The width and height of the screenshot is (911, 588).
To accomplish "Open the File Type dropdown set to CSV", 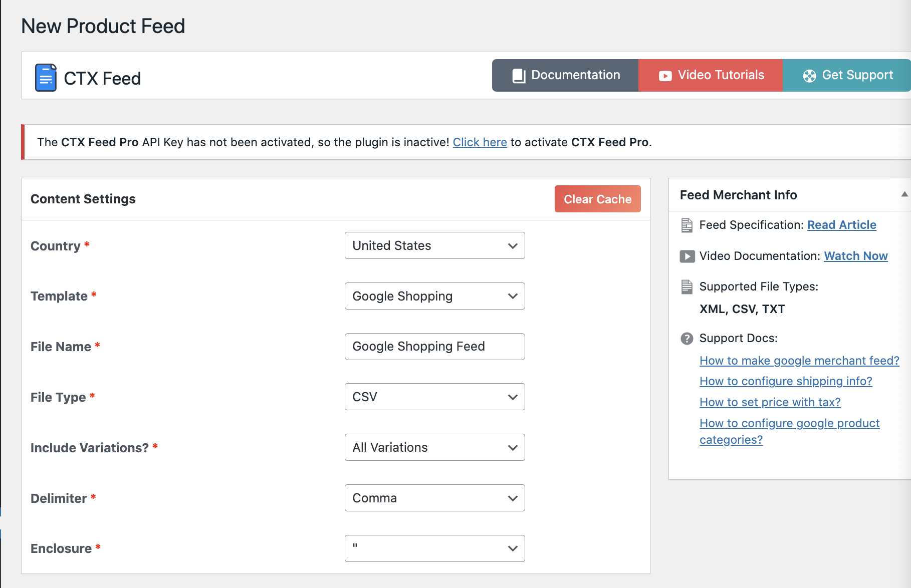I will [434, 397].
